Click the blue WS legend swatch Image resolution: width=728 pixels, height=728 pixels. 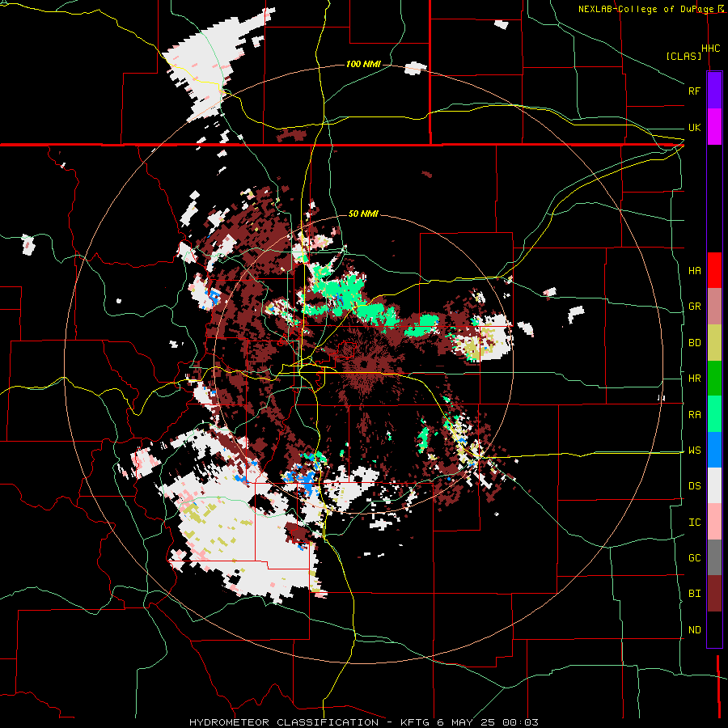pyautogui.click(x=714, y=450)
